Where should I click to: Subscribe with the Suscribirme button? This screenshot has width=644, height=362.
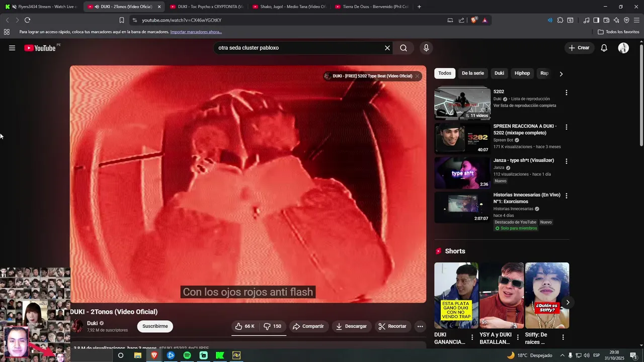click(x=155, y=326)
